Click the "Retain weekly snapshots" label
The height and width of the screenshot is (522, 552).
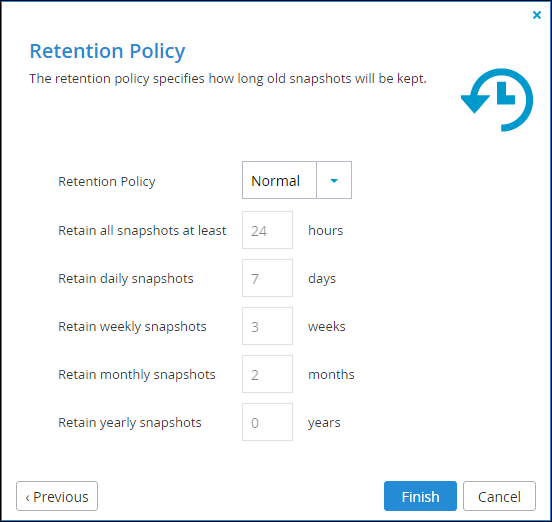(132, 327)
